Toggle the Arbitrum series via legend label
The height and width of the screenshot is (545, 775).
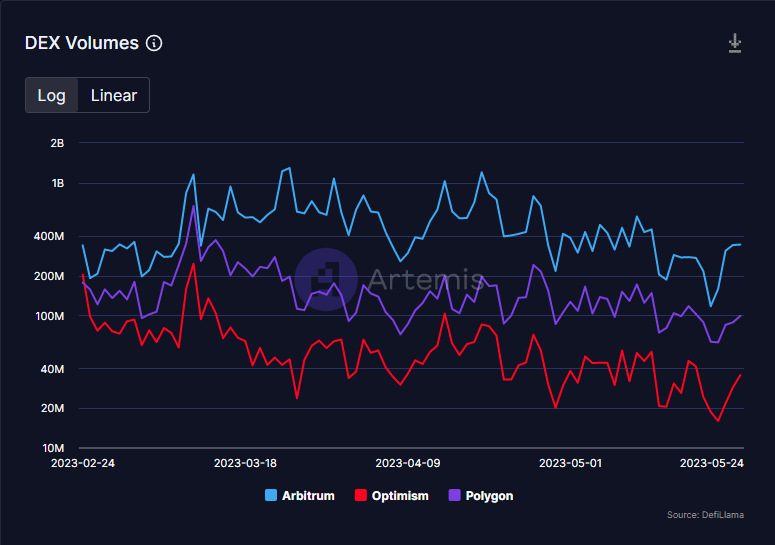308,496
